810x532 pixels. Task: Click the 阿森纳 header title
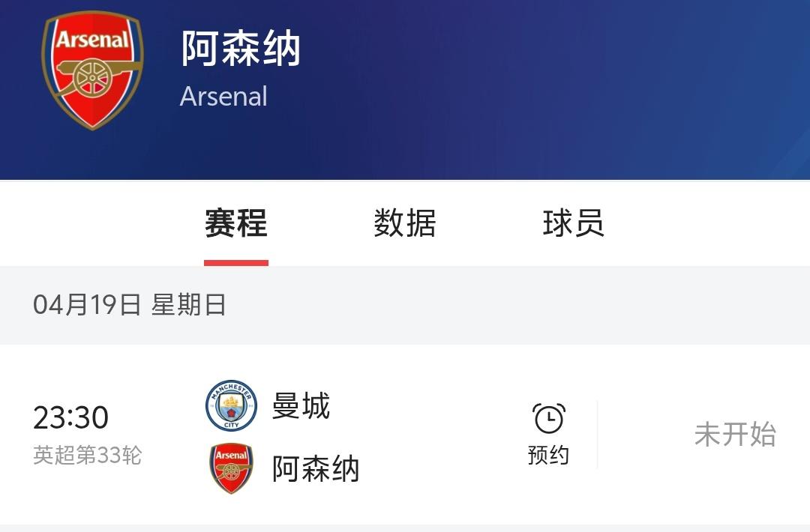point(241,49)
